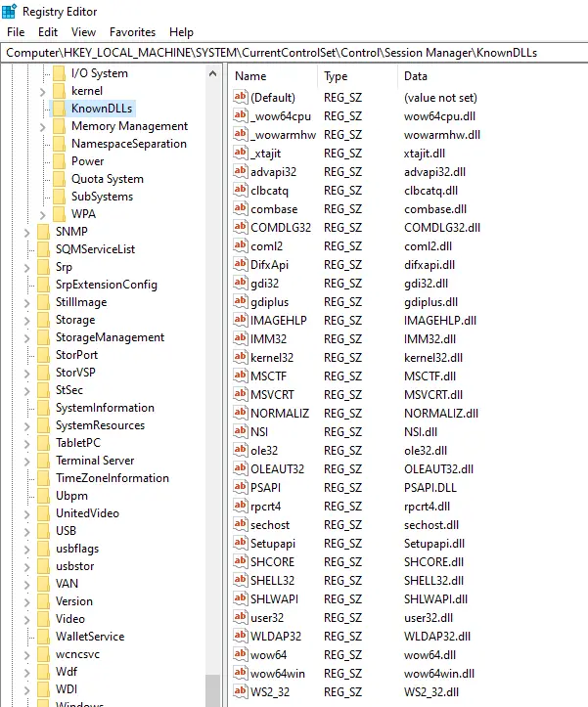Click the WS2_32 value string icon

tap(240, 690)
